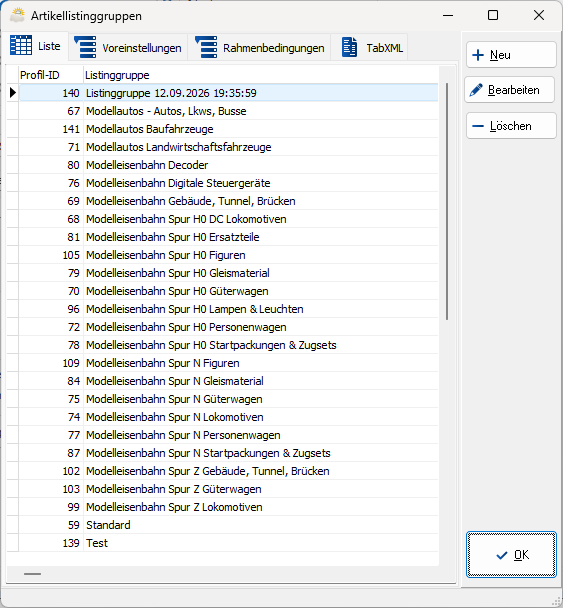
Task: Select Modelleisenbahn Spur Z Lokomotiven
Action: tap(228, 507)
